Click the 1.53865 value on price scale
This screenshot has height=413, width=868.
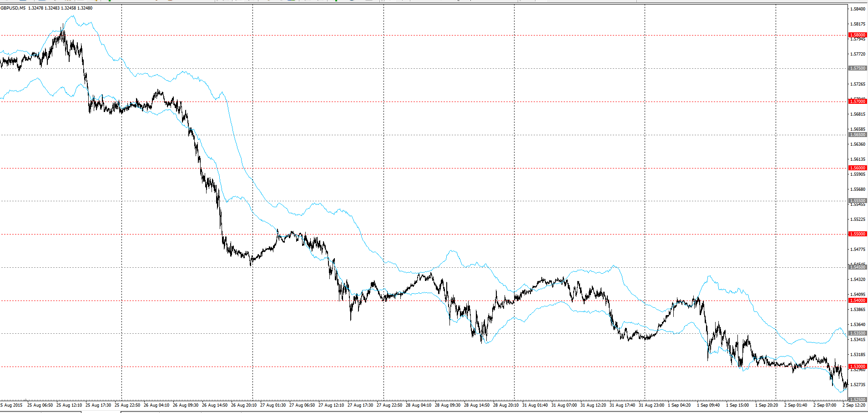pos(858,310)
